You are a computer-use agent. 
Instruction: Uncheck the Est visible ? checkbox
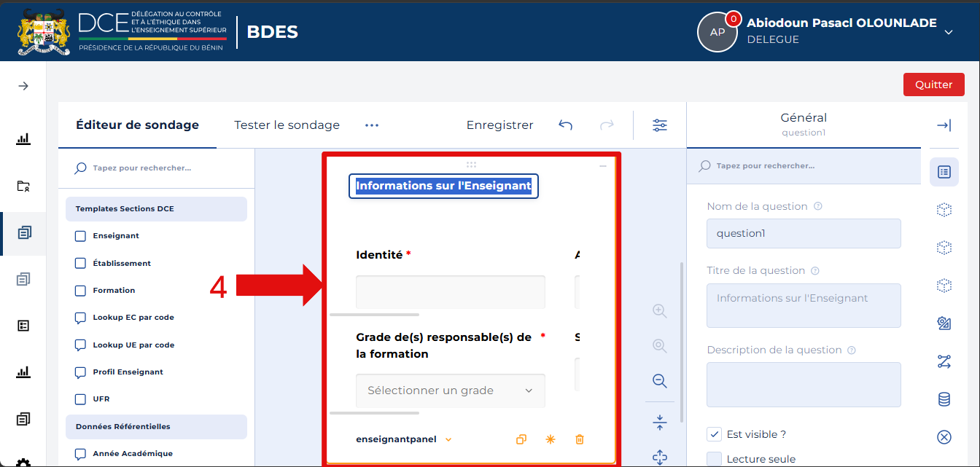[x=715, y=434]
